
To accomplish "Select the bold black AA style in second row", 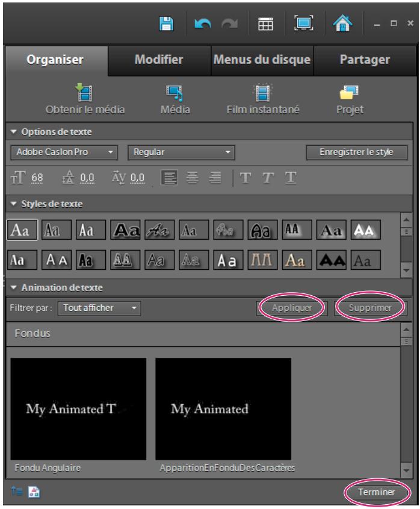I will (x=331, y=260).
